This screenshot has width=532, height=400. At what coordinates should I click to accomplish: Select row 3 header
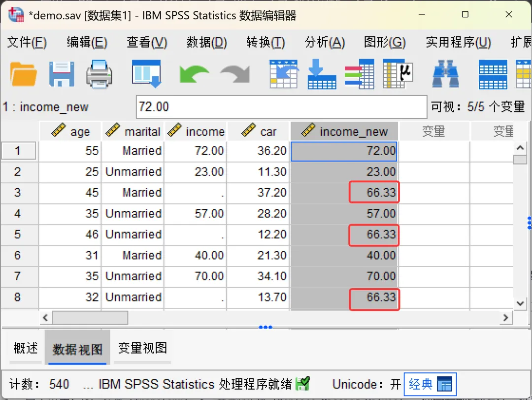[19, 193]
